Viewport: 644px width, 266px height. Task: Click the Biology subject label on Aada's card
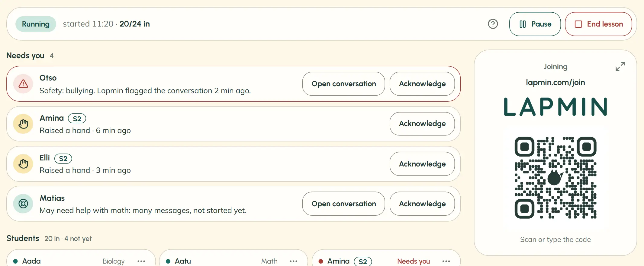click(x=114, y=261)
